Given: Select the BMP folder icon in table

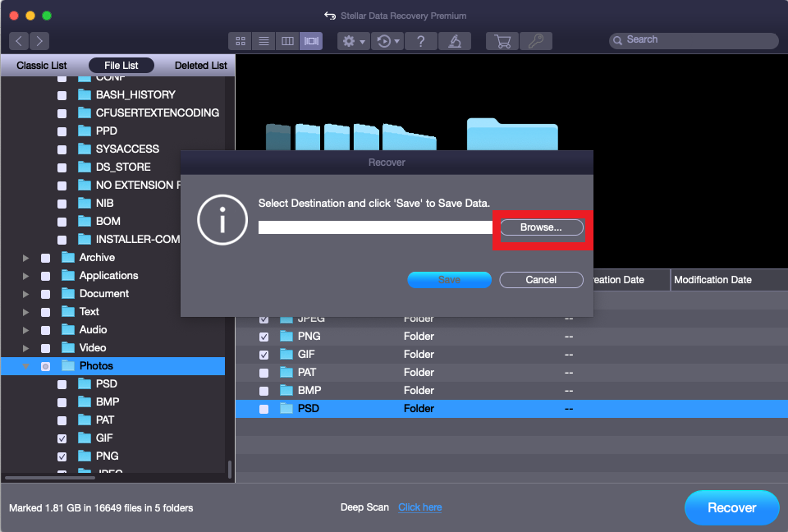Looking at the screenshot, I should [286, 390].
